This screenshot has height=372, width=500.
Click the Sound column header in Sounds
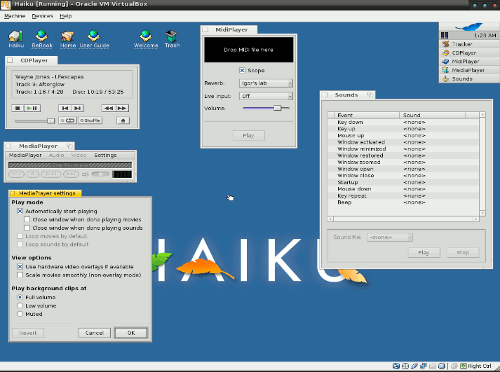tap(432, 115)
